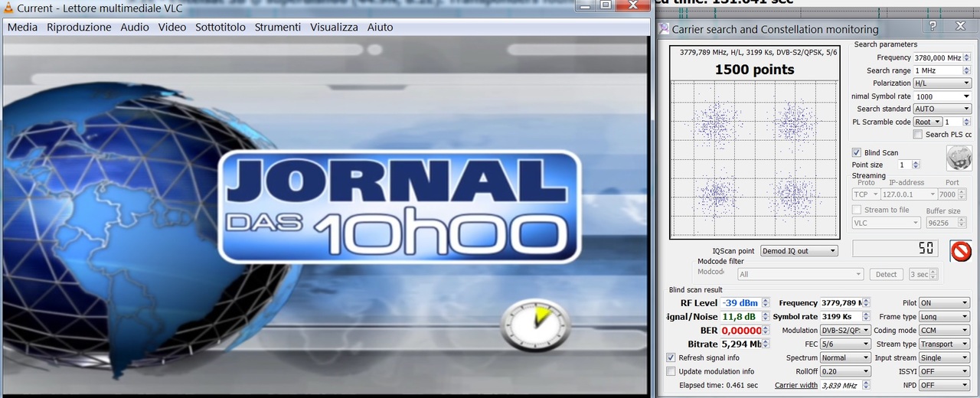Open the Coding mode CCM dropdown
The height and width of the screenshot is (398, 980).
coord(944,331)
